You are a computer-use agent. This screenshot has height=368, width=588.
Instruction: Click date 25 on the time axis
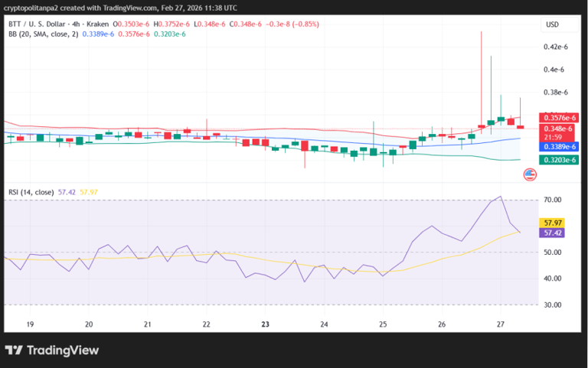(383, 324)
